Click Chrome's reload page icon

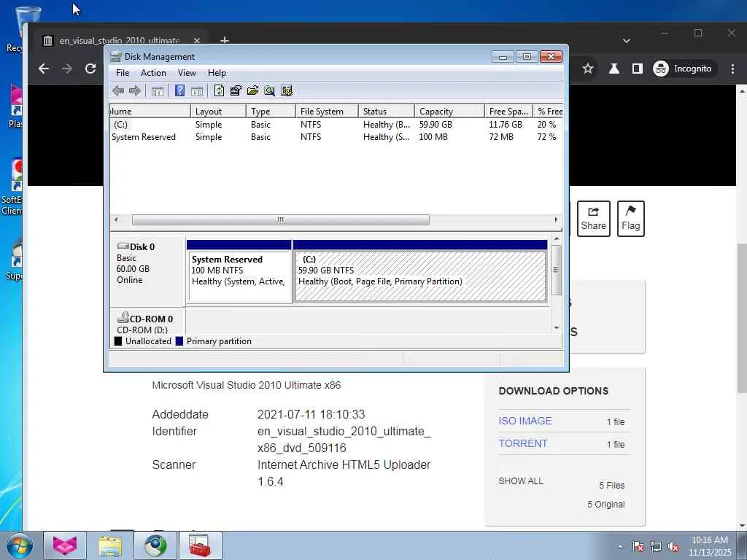(90, 69)
